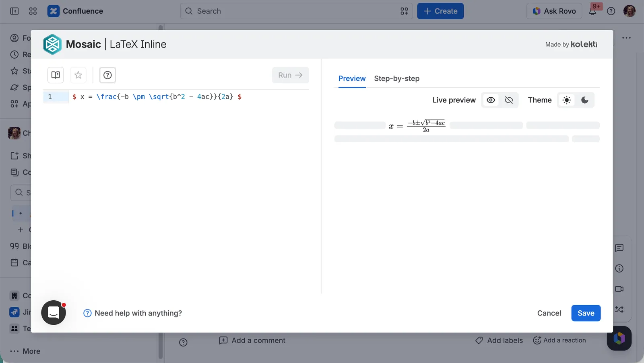Click the rendered quadratic formula preview
This screenshot has height=363, width=644.
417,126
